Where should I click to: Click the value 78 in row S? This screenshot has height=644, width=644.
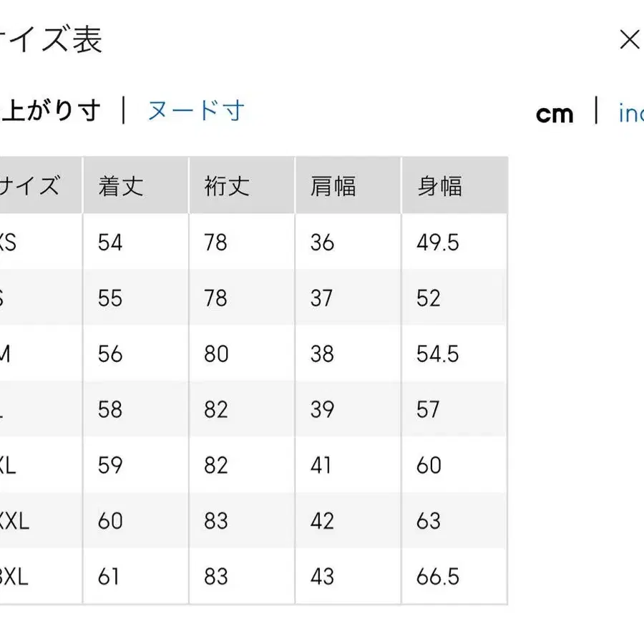(215, 298)
